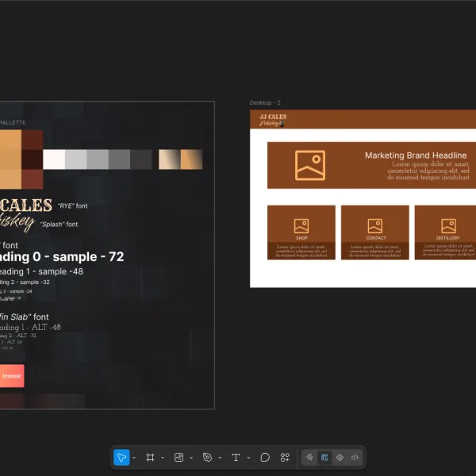This screenshot has height=476, width=476.
Task: Select the 'Desktop - 2' frame label
Action: click(x=265, y=102)
